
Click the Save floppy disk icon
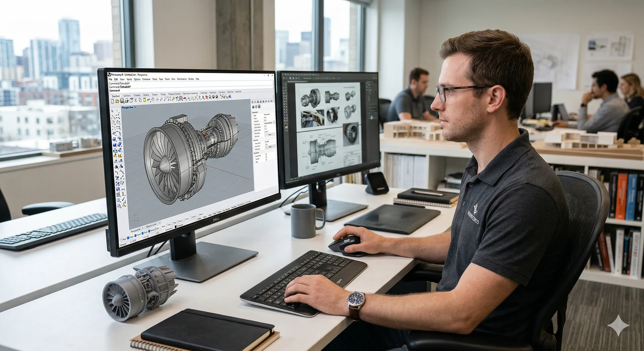(x=122, y=101)
